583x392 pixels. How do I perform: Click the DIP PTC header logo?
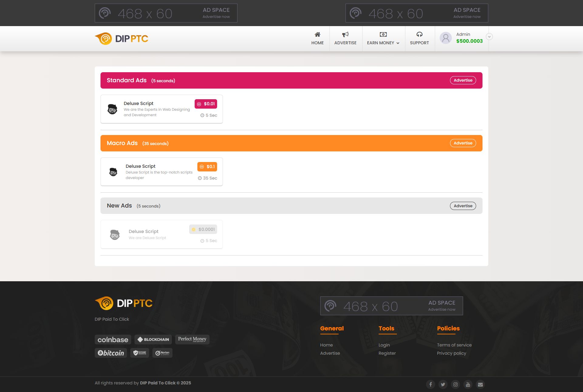pyautogui.click(x=121, y=39)
